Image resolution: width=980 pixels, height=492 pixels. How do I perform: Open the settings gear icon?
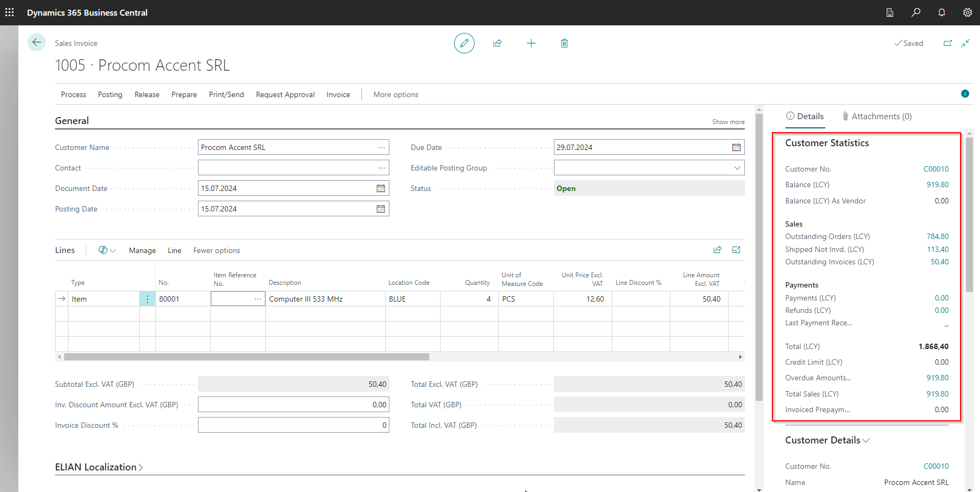(x=967, y=12)
